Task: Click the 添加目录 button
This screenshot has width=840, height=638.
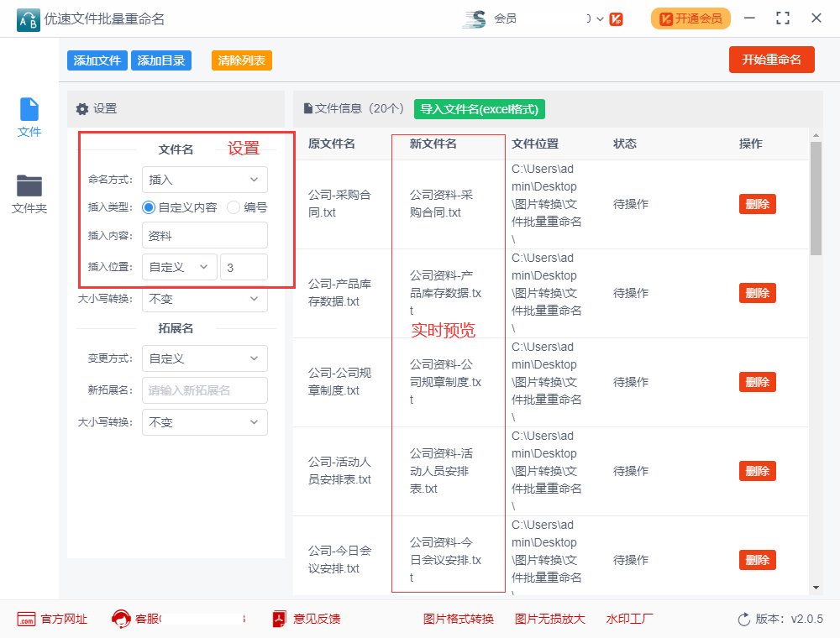Action: 160,60
